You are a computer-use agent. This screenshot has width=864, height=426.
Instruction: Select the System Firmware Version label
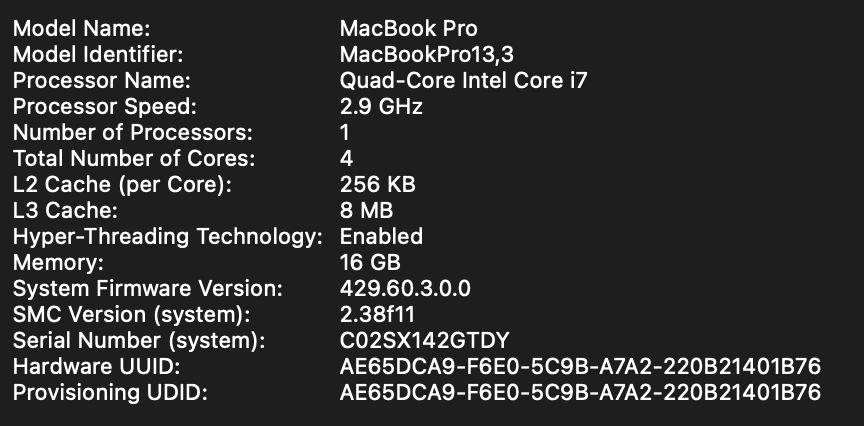point(148,288)
